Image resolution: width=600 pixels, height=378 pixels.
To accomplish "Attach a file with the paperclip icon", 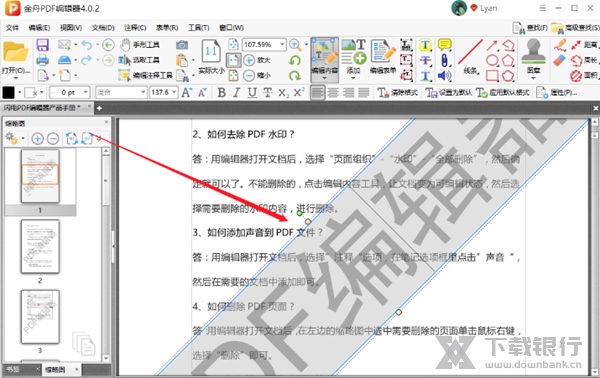I will 444,60.
